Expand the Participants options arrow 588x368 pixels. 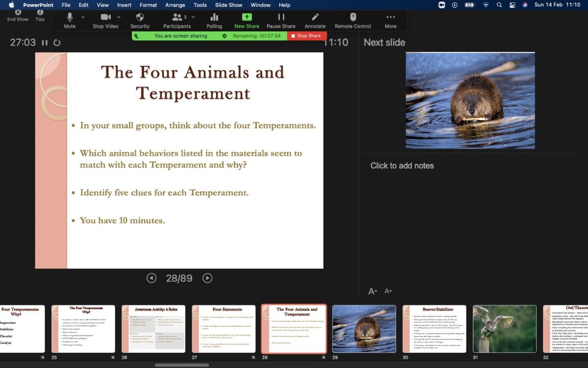(193, 17)
